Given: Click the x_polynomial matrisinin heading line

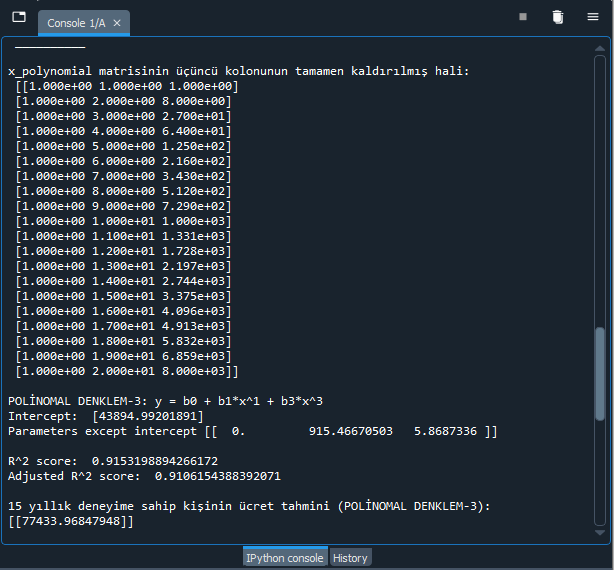Looking at the screenshot, I should click(238, 71).
